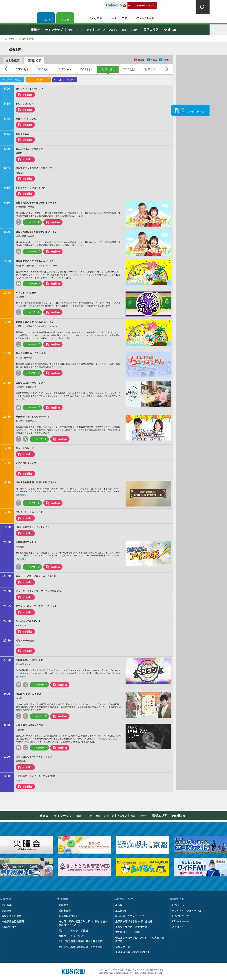227x980 pixels.
Task: Select date 7/15 (Mon)
Action: 22,69
